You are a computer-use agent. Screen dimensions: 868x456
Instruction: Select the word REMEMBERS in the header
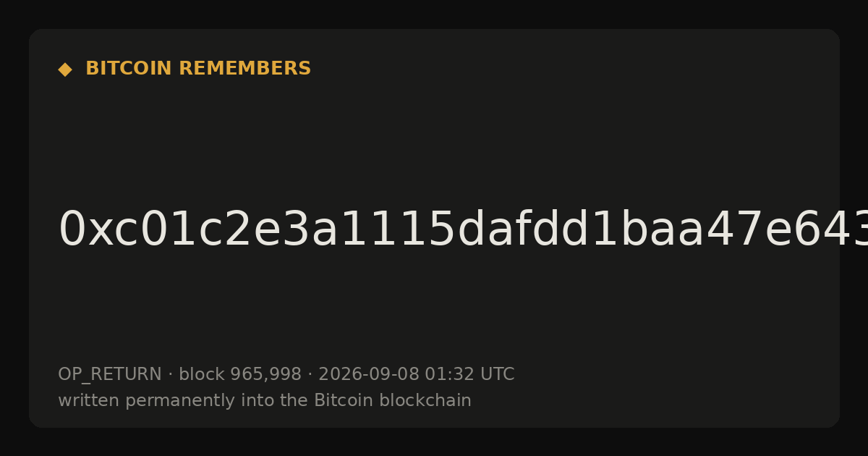pyautogui.click(x=244, y=69)
